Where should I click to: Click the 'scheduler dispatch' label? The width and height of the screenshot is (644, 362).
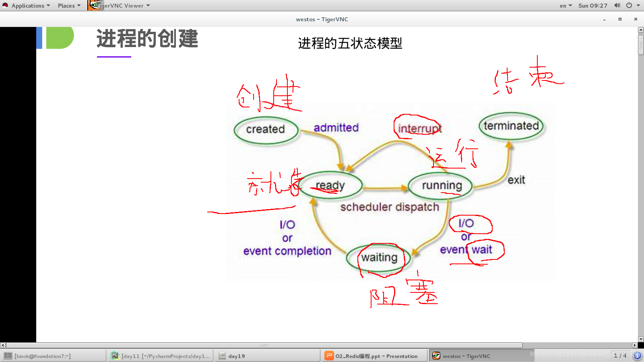coord(390,207)
